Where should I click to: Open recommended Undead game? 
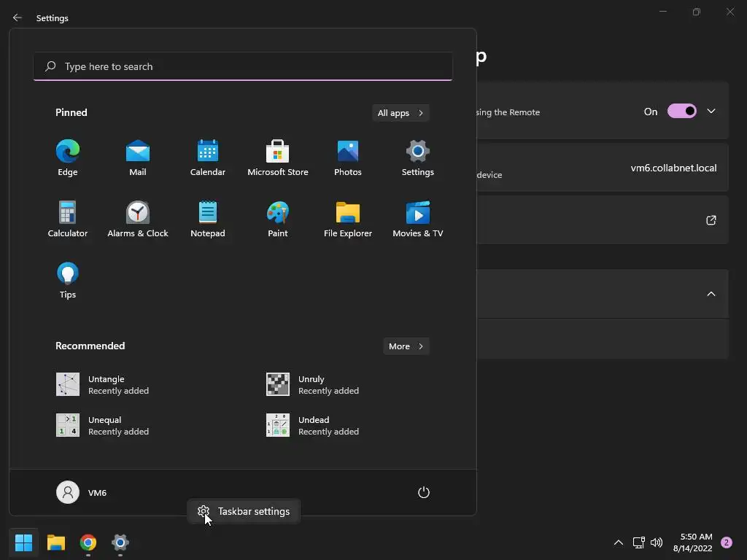coord(312,425)
